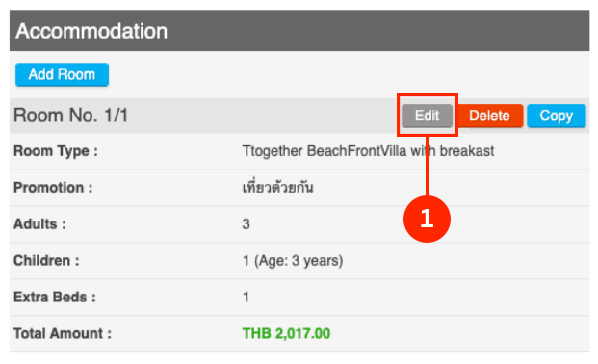Screen dimensions: 598x364
Task: Select the Room No. 1/1 heading
Action: pyautogui.click(x=71, y=116)
